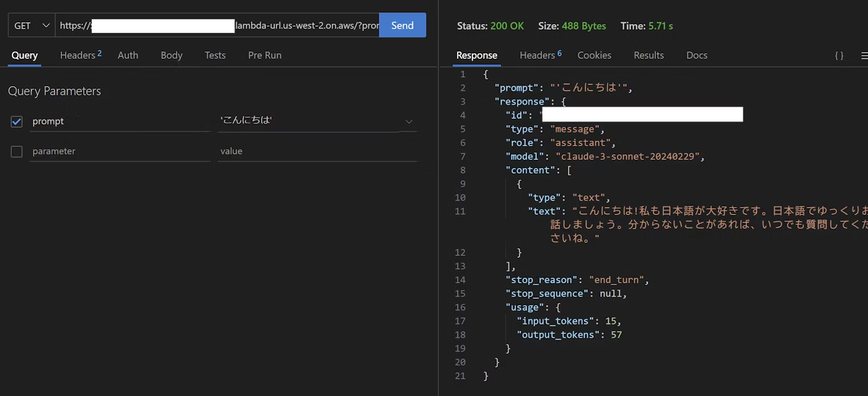
Task: Open the Docs tab
Action: [697, 55]
